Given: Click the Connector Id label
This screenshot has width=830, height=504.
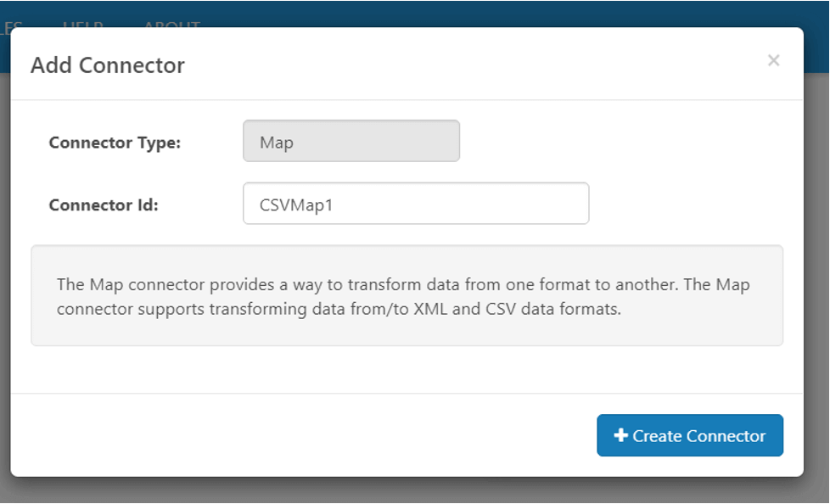Looking at the screenshot, I should pos(104,204).
